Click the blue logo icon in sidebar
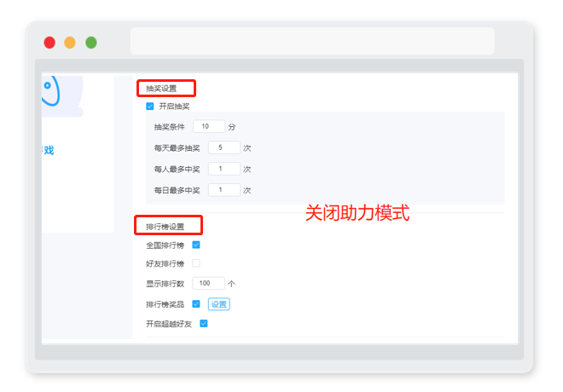Screen dimensions: 563x392 pyautogui.click(x=51, y=90)
